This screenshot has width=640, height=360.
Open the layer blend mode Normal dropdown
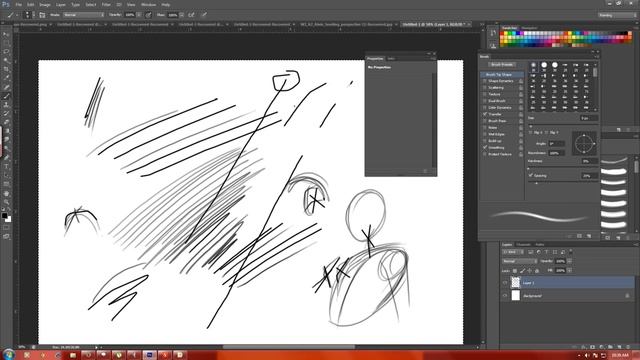click(519, 261)
